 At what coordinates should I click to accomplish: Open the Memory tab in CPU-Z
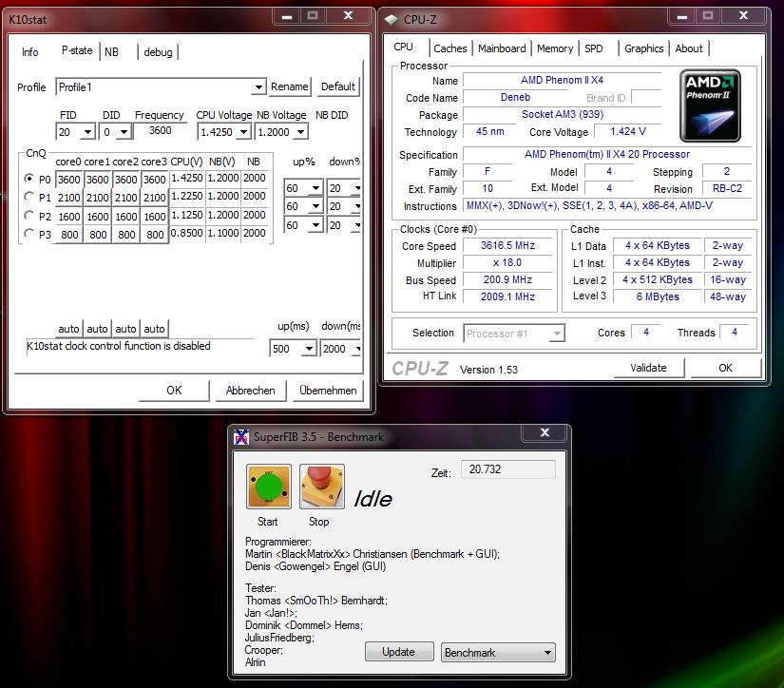click(555, 48)
